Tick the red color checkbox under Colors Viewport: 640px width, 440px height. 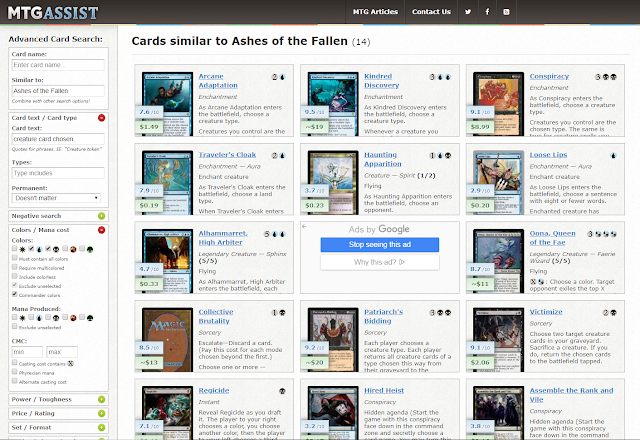coord(65,248)
